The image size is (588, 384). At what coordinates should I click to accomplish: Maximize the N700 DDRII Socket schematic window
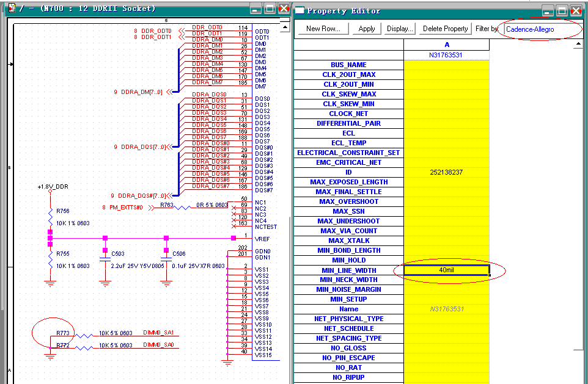(x=270, y=9)
